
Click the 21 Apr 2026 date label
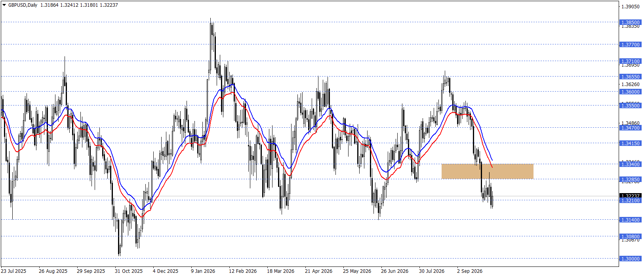pos(319,271)
